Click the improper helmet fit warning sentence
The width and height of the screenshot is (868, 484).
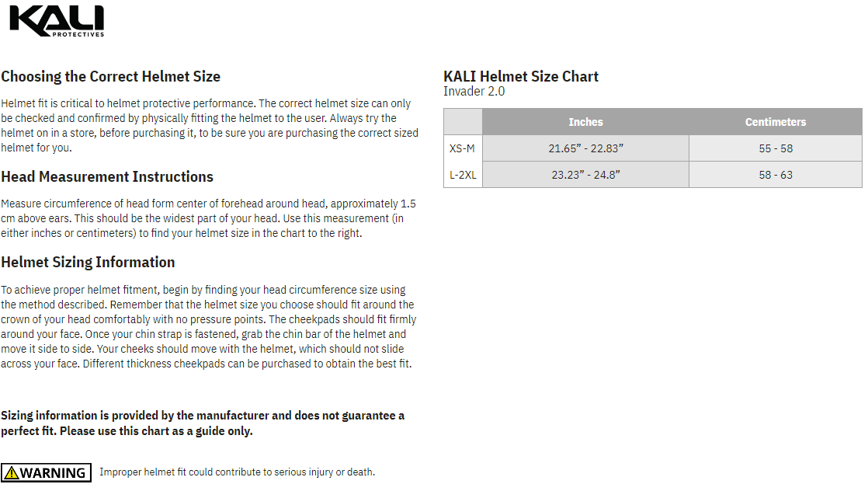point(237,472)
